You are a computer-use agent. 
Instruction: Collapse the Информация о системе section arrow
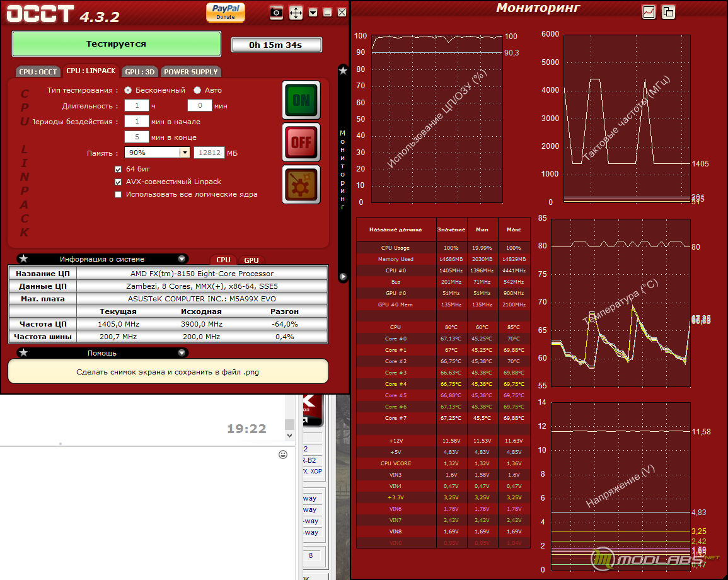pos(182,258)
